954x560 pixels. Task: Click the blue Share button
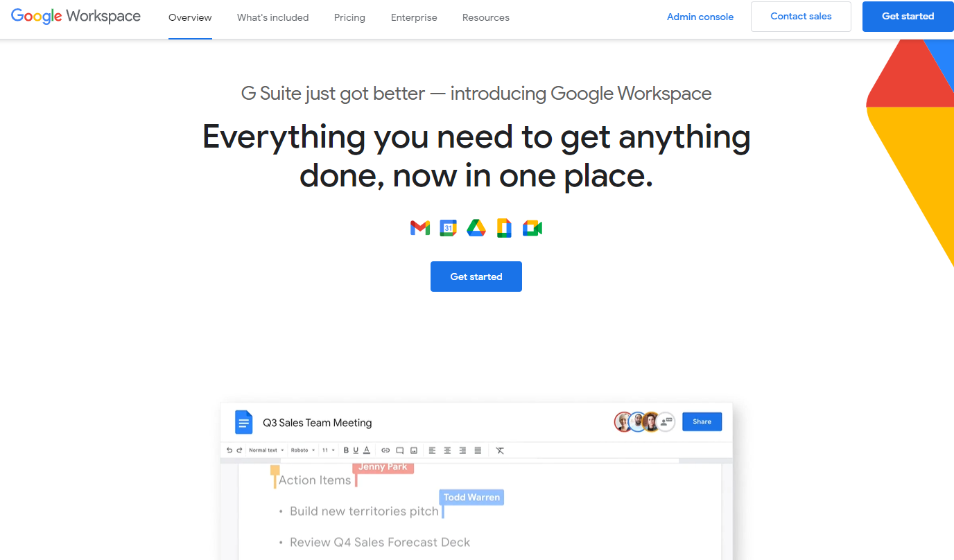pyautogui.click(x=702, y=421)
